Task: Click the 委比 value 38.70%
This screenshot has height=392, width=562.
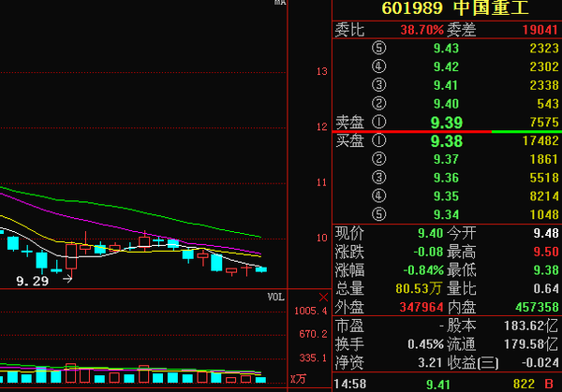Action: tap(421, 30)
